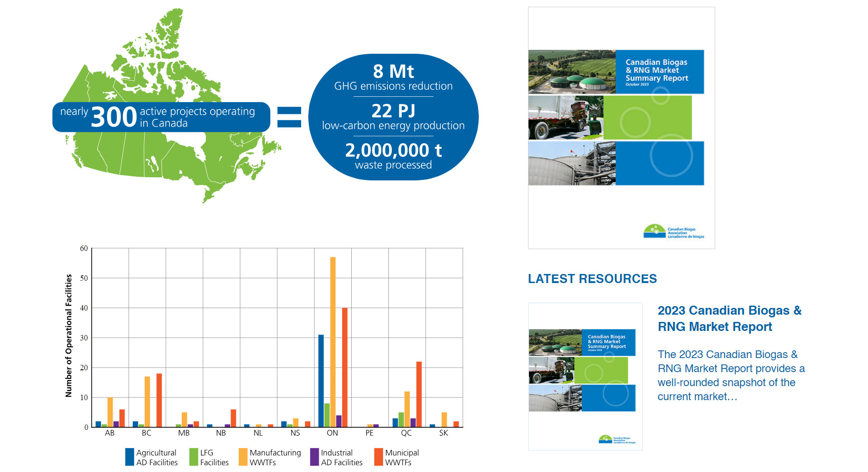This screenshot has width=868, height=472.
Task: Click the 60 value on chart axis
Action: click(x=84, y=248)
